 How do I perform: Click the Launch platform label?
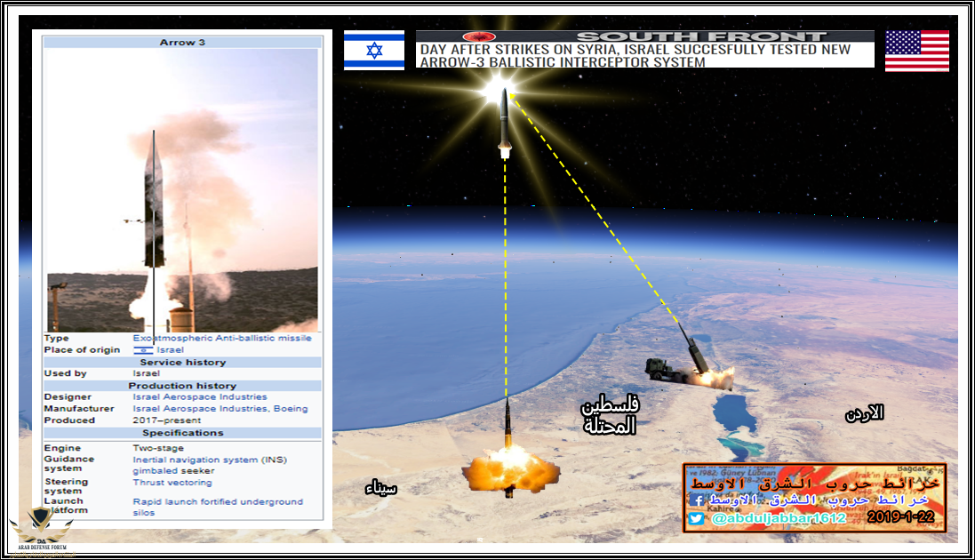coord(66,505)
